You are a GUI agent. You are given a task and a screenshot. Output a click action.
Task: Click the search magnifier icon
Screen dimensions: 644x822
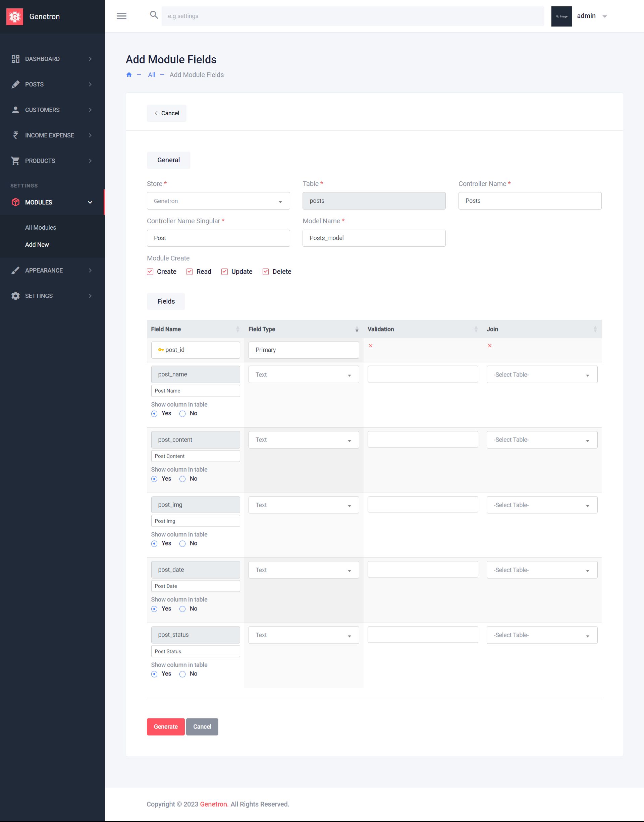(154, 15)
